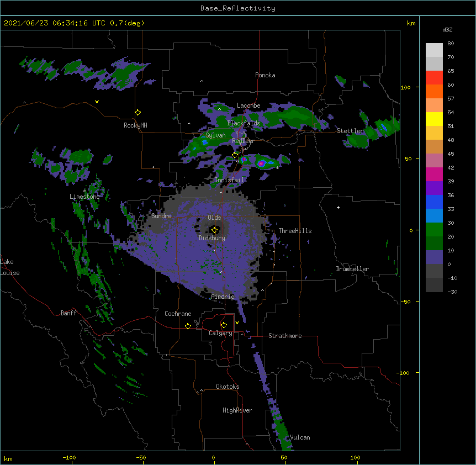This screenshot has height=465, width=476.
Task: Pick the light gray 65-70 dBZ swatch
Action: tap(434, 64)
